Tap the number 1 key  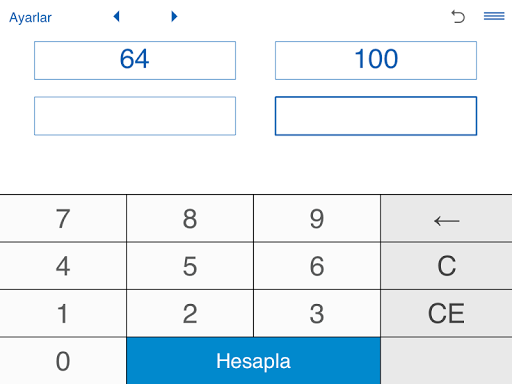(63, 313)
